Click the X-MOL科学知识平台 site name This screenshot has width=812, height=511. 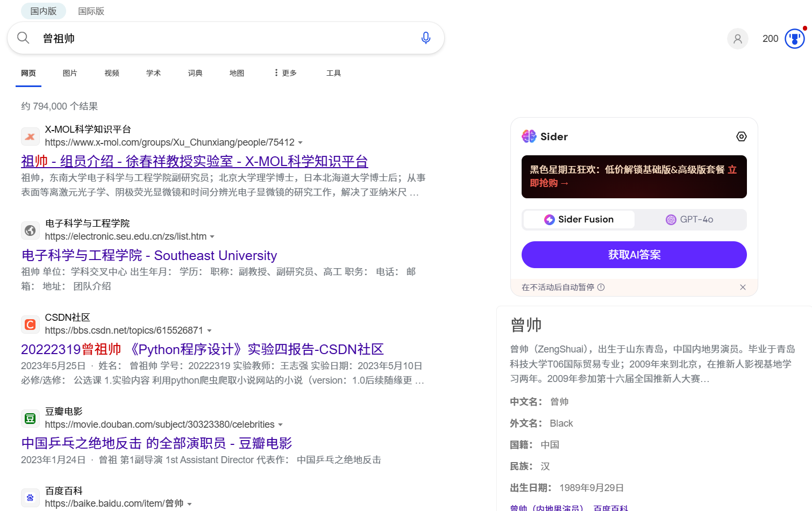point(88,129)
